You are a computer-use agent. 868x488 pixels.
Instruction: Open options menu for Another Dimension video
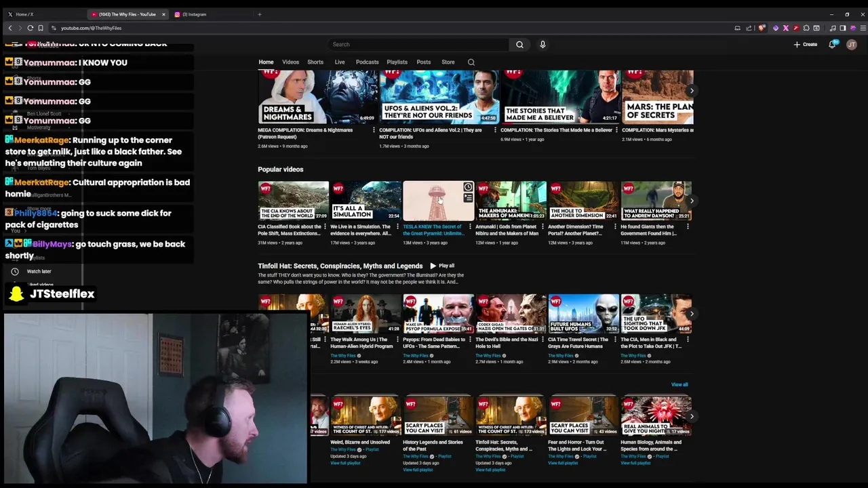coord(615,227)
